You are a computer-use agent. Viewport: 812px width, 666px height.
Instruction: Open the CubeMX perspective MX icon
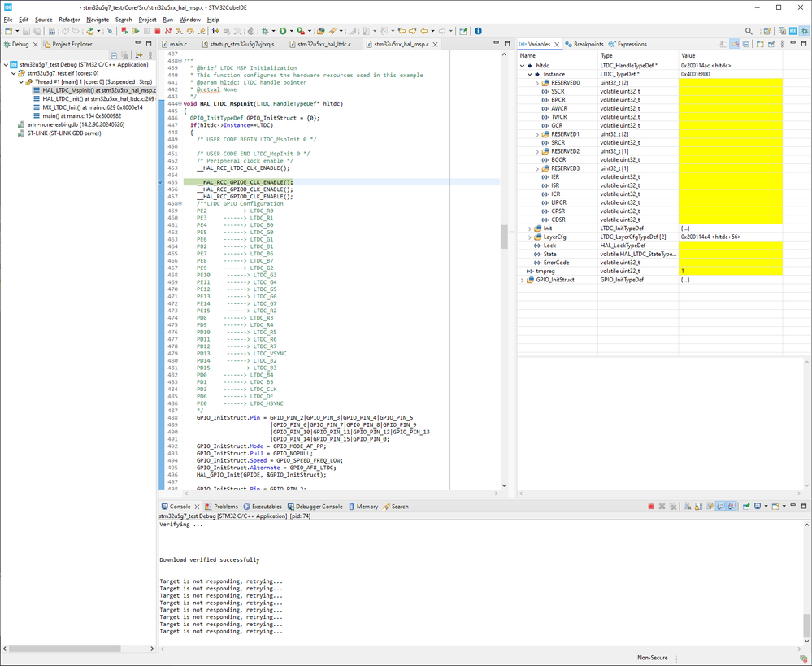792,31
